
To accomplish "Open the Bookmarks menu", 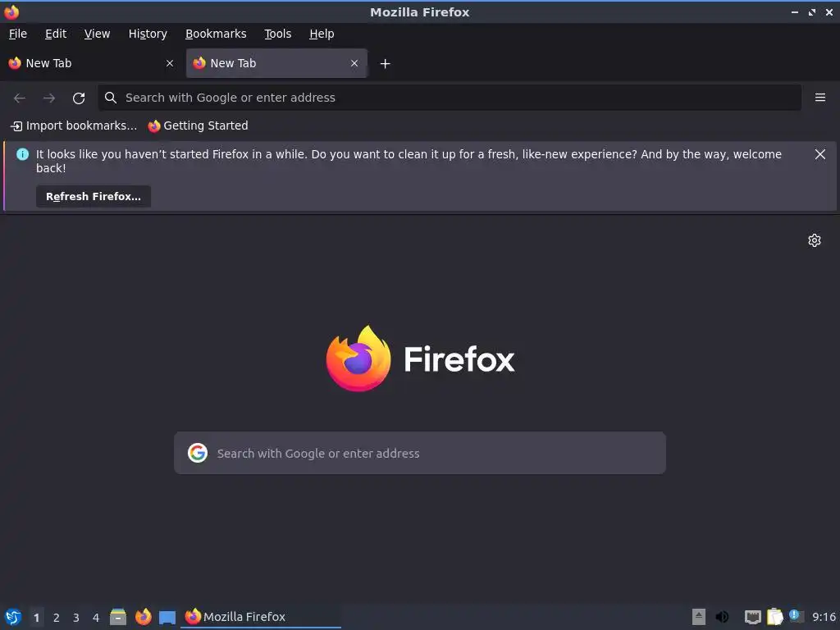I will coord(216,34).
